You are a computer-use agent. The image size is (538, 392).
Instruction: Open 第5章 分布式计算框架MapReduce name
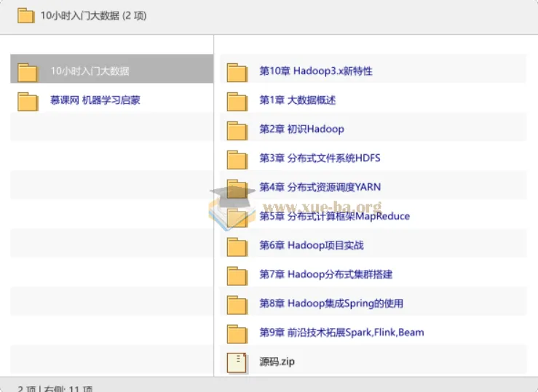(335, 216)
